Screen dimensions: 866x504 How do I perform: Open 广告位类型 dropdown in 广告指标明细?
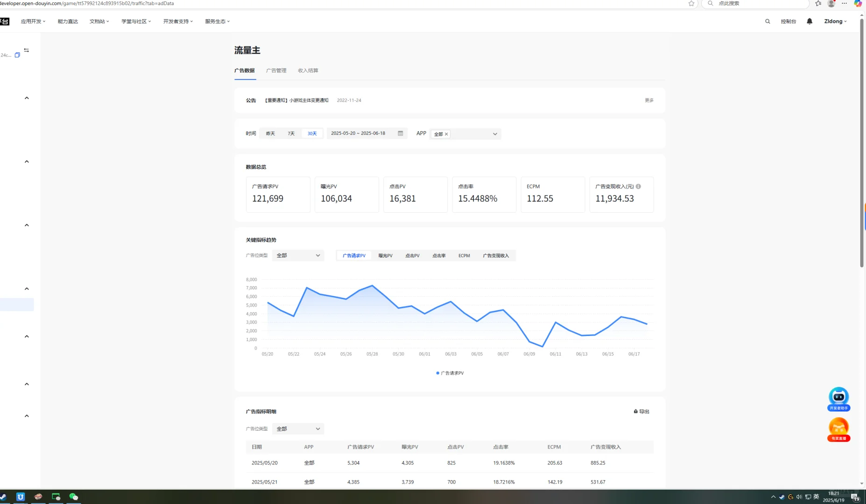pos(298,429)
